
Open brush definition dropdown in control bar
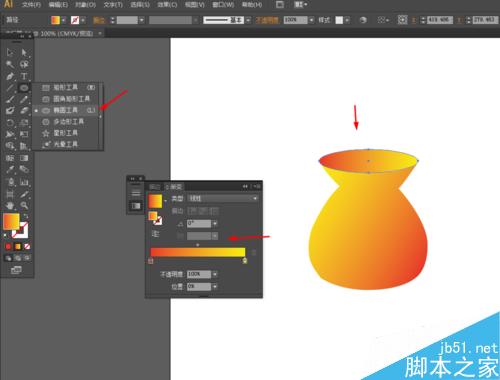248,20
